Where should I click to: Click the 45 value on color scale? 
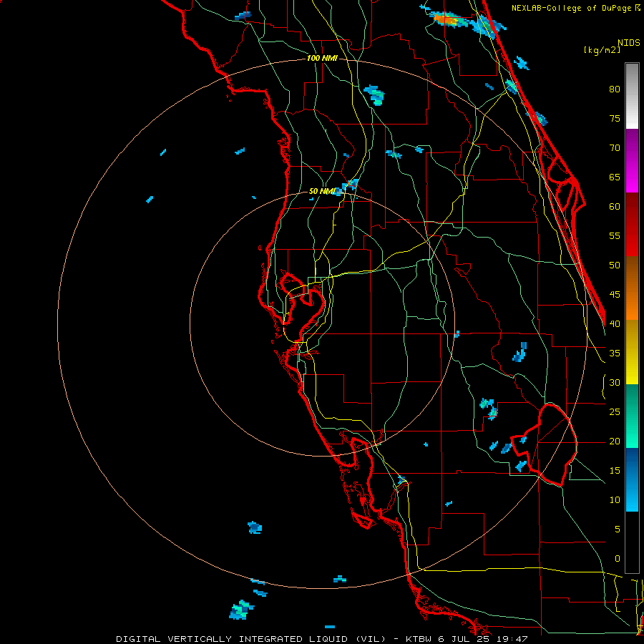tap(615, 295)
